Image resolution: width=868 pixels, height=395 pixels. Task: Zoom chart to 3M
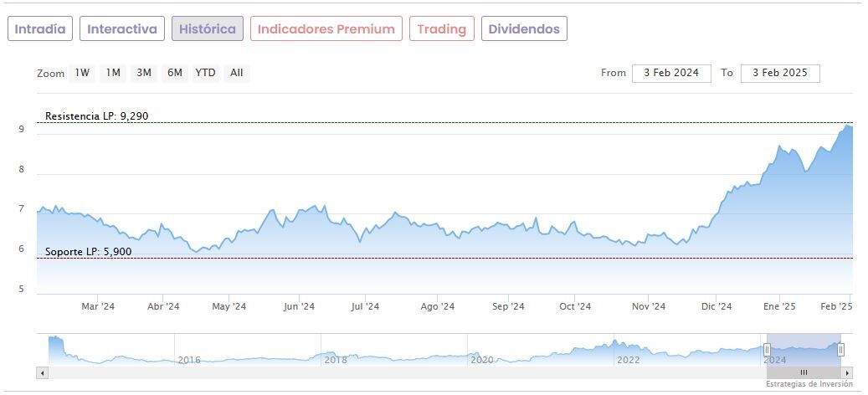(x=144, y=73)
